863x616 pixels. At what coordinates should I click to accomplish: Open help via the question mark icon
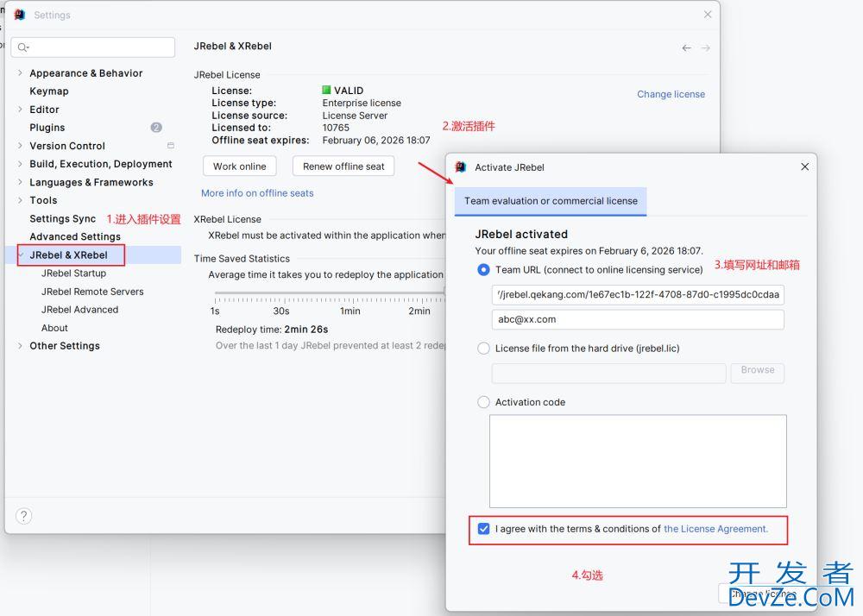(x=23, y=515)
